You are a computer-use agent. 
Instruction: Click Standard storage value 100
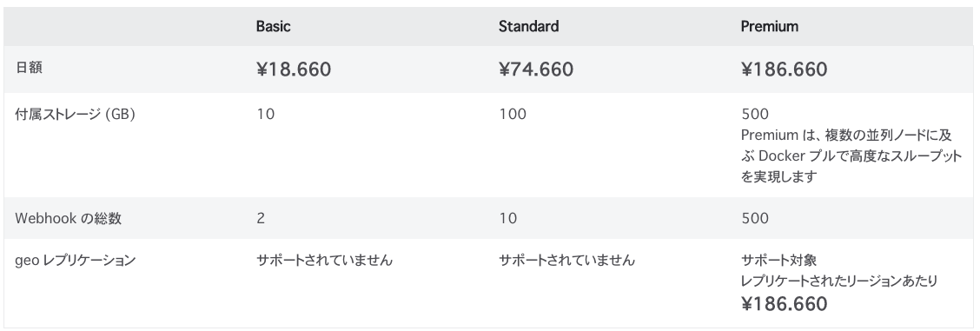513,115
